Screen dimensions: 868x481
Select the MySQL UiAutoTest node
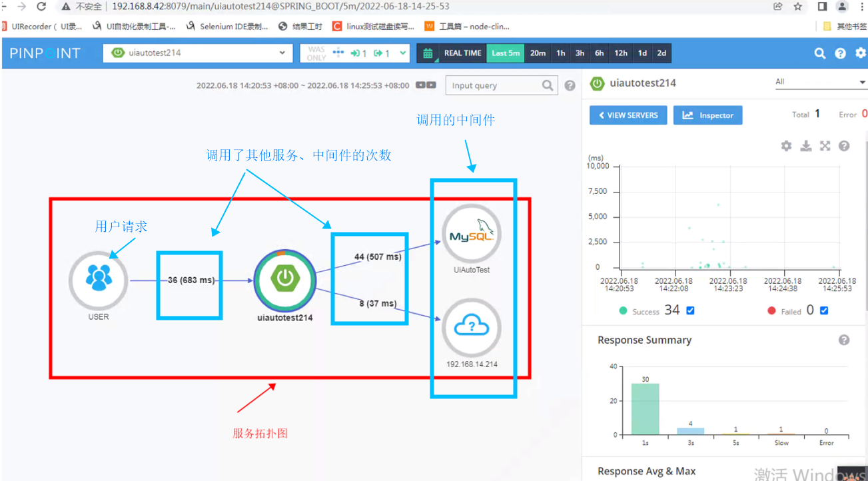pyautogui.click(x=472, y=233)
